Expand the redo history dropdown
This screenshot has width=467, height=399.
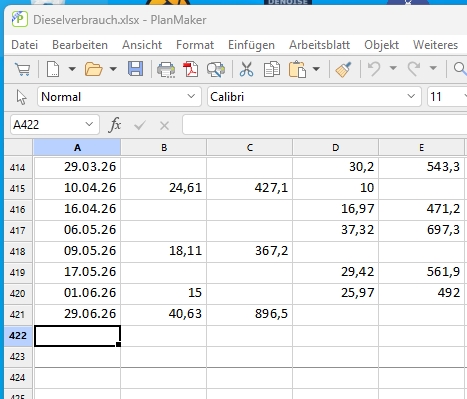pyautogui.click(x=433, y=69)
